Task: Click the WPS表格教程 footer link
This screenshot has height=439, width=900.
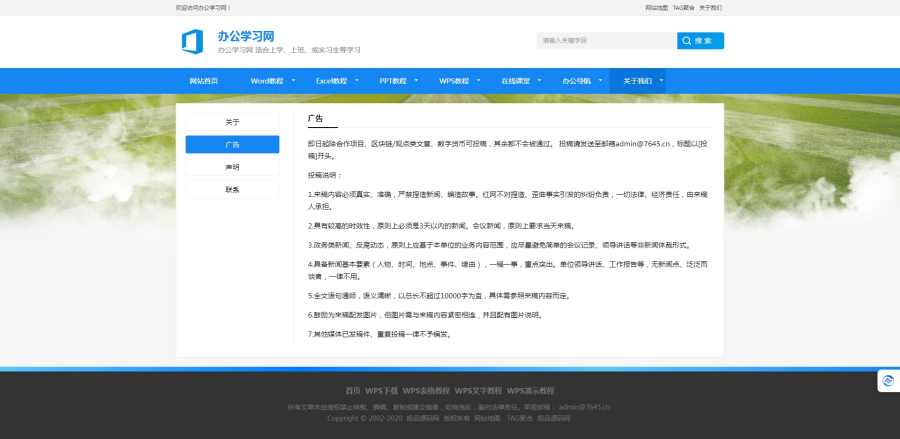Action: coord(426,390)
